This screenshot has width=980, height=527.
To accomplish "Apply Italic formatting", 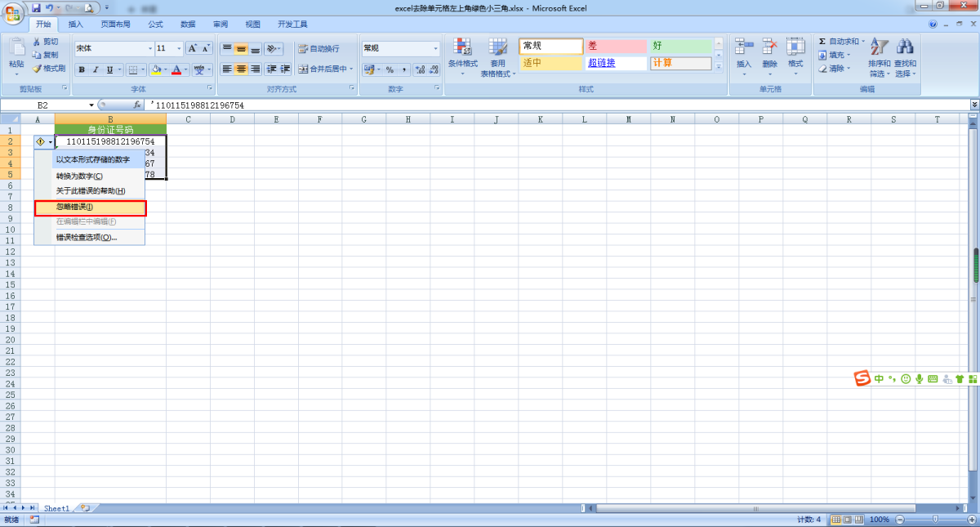I will [96, 70].
